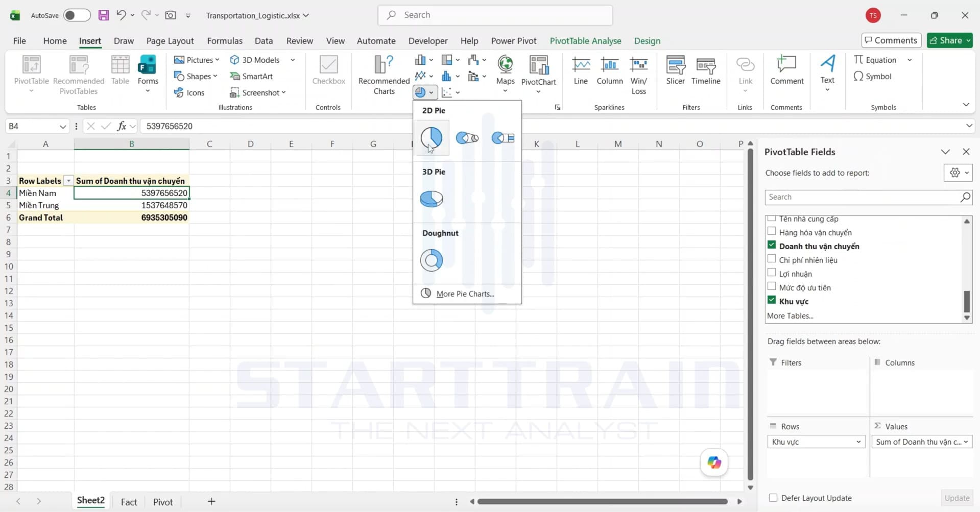Insert a PivotChart
The width and height of the screenshot is (980, 512).
[538, 74]
